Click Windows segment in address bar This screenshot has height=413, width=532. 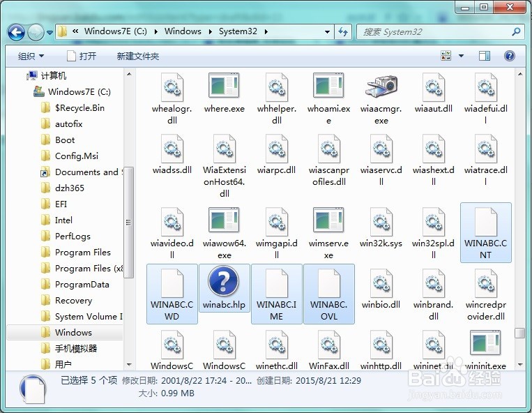[183, 31]
